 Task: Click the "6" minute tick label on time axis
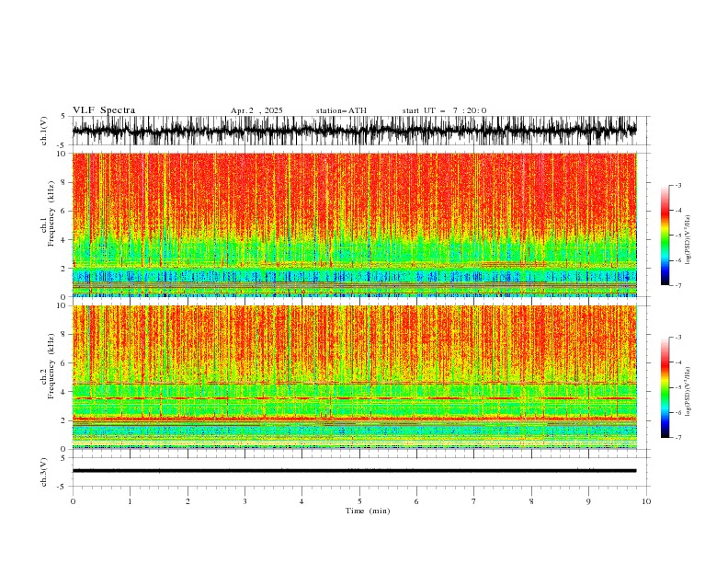point(416,501)
